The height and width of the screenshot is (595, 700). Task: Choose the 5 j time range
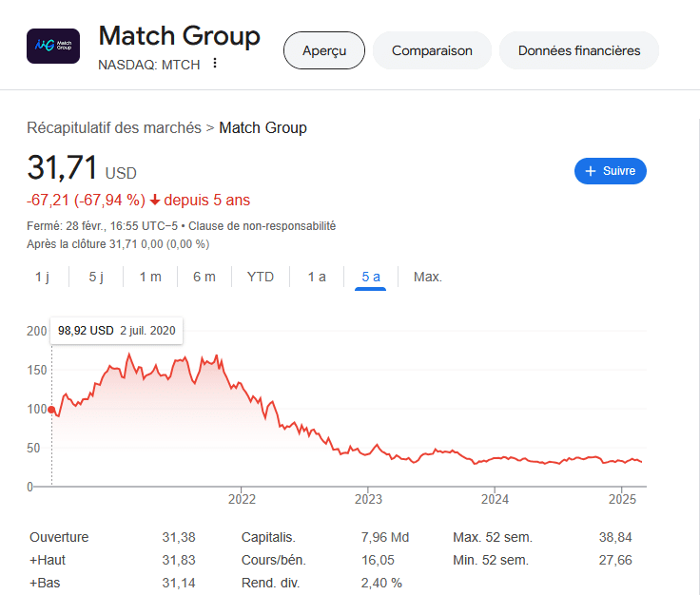tap(96, 277)
